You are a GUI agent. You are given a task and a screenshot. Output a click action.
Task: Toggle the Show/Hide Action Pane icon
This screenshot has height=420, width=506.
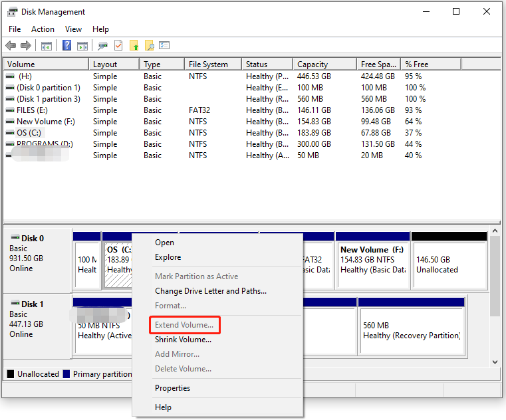pyautogui.click(x=82, y=46)
